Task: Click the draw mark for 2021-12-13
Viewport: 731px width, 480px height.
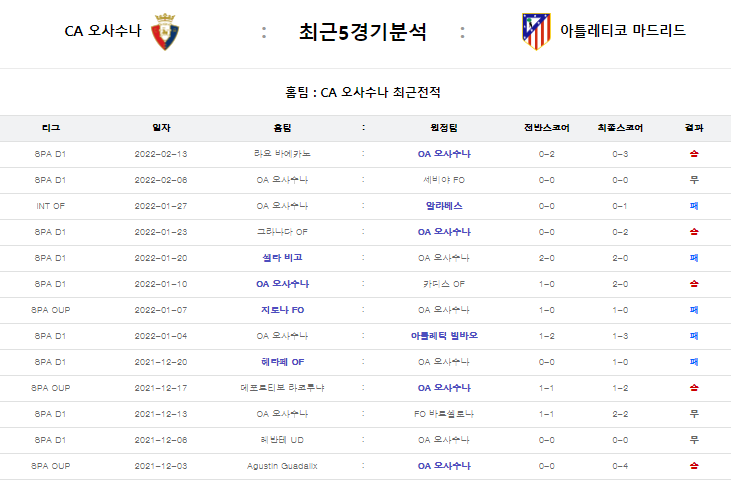Action: 694,414
